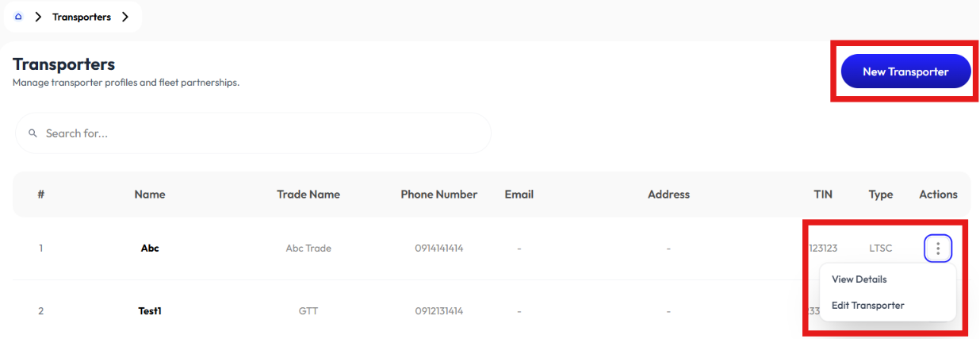Viewport: 980px width, 339px height.
Task: Click the Type column header
Action: tap(881, 195)
